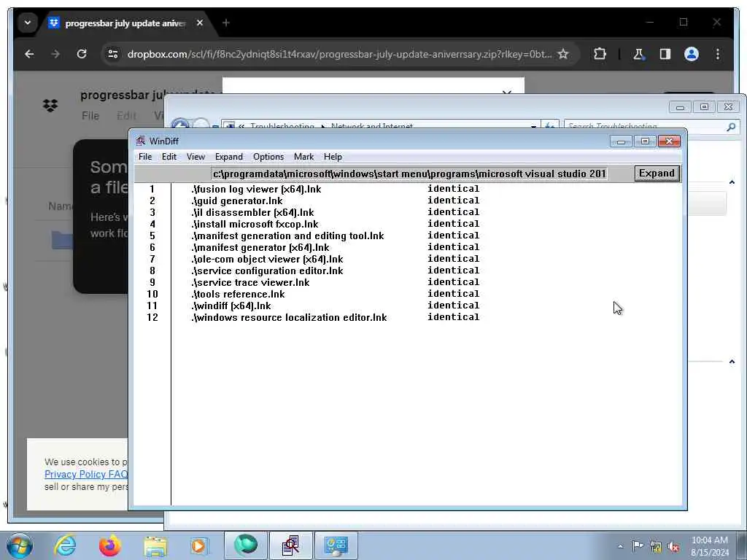Viewport: 747px width, 560px height.
Task: Click Chrome back arrow
Action: pos(29,54)
